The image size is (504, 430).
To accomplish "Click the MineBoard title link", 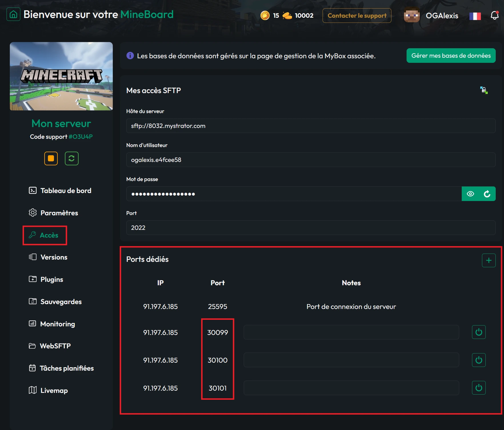I will click(147, 14).
